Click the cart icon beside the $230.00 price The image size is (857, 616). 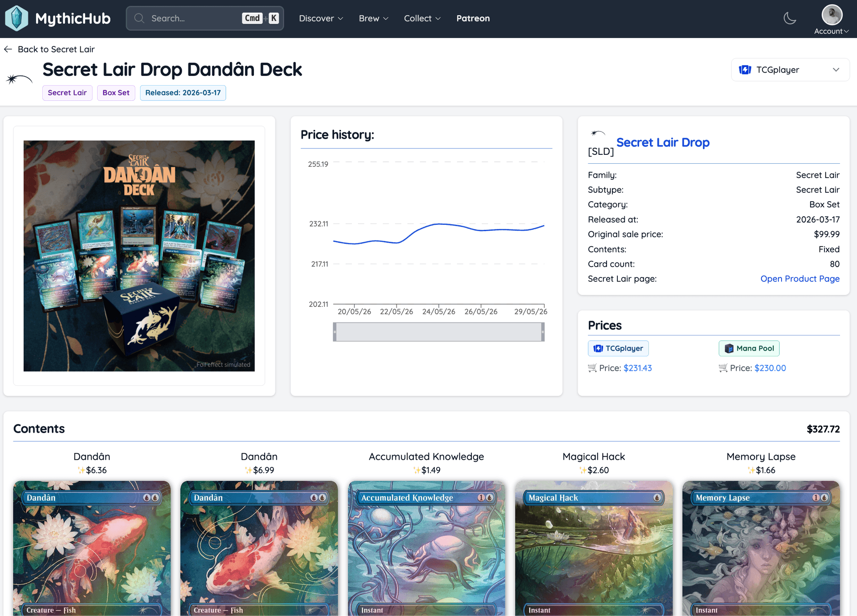pyautogui.click(x=723, y=368)
